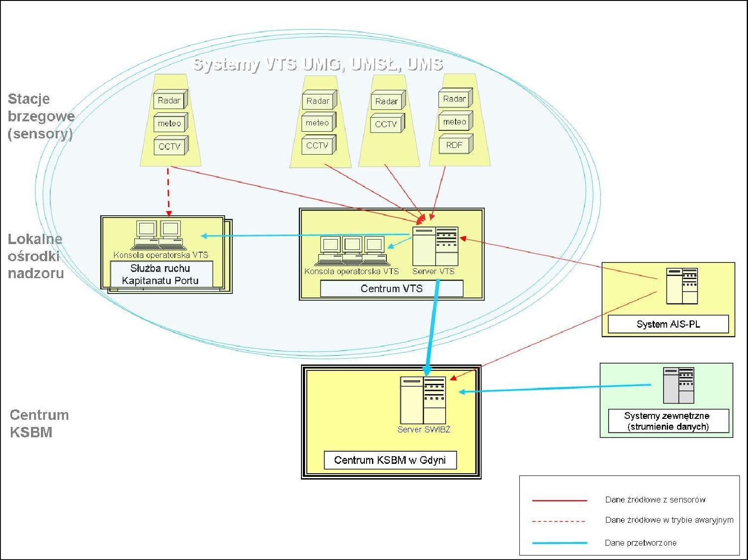The height and width of the screenshot is (560, 748).
Task: Click the dashed red legend line sample
Action: [x=559, y=521]
